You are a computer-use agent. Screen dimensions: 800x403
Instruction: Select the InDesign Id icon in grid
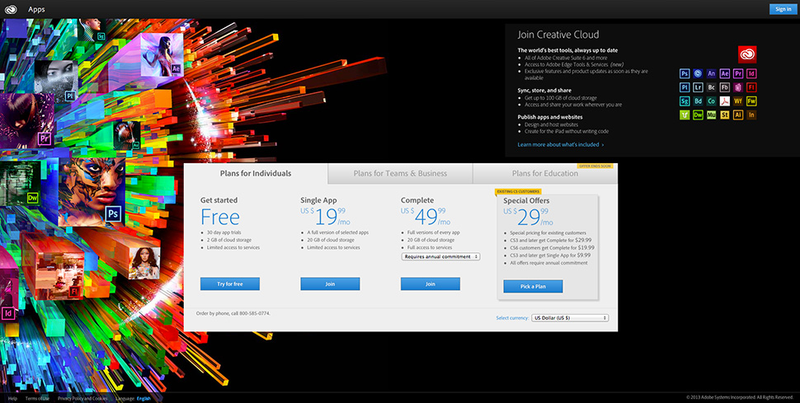click(752, 73)
